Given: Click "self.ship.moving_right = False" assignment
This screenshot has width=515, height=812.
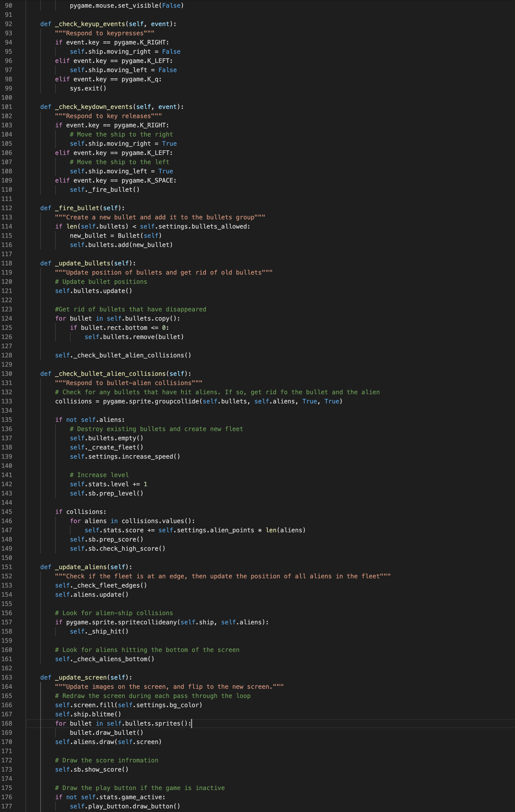Looking at the screenshot, I should click(125, 52).
